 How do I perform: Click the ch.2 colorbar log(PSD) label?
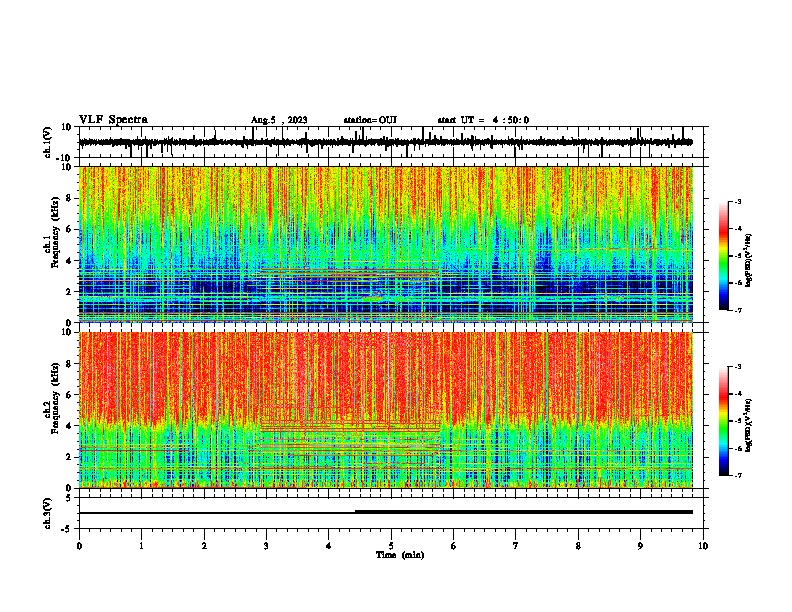(x=748, y=425)
